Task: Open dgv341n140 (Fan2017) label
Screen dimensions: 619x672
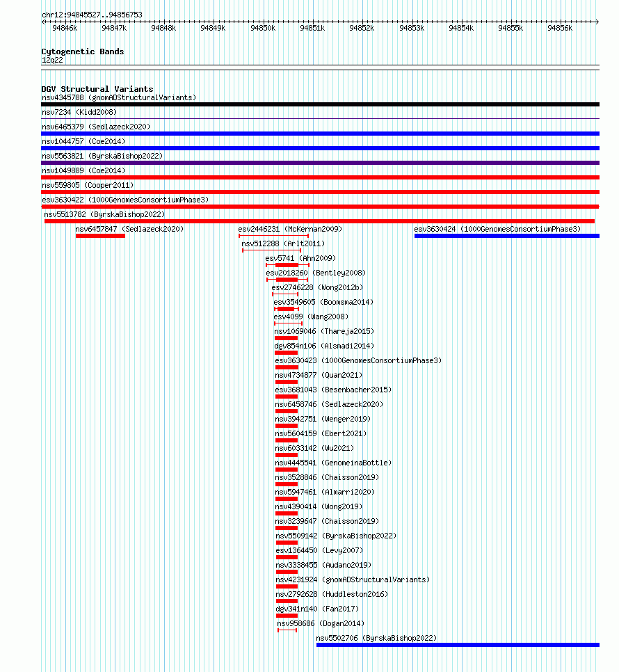Action: coord(317,609)
